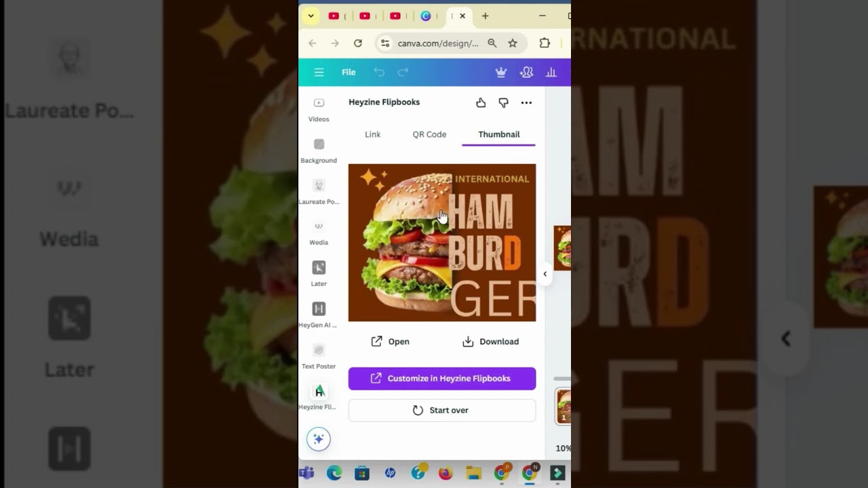Open Microsoft Teams from taskbar

tap(307, 473)
